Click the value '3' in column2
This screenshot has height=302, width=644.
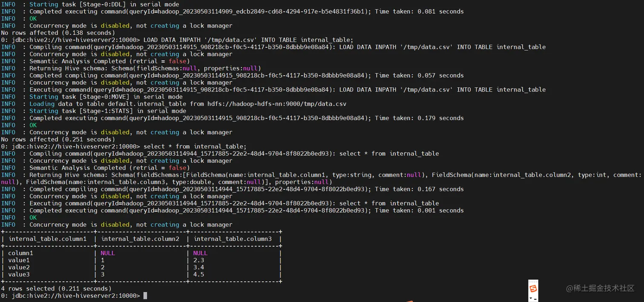[x=103, y=274]
